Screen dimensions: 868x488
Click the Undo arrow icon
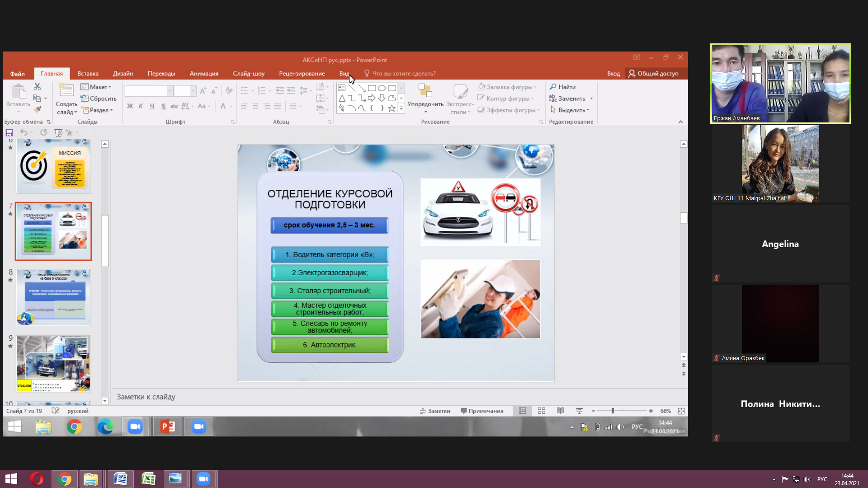[x=24, y=132]
